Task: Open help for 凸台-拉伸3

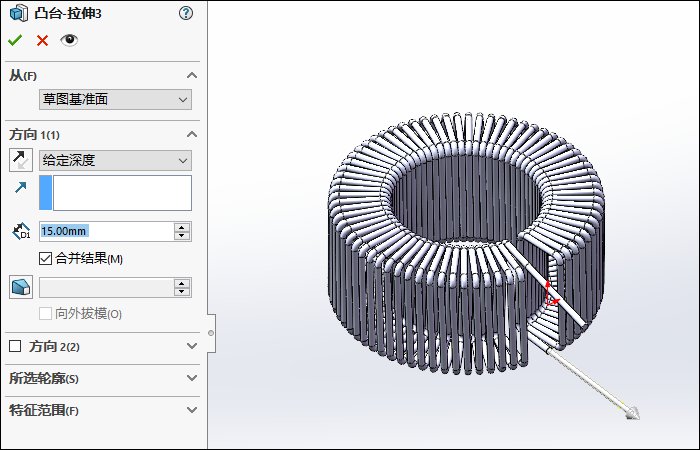Action: [x=186, y=13]
